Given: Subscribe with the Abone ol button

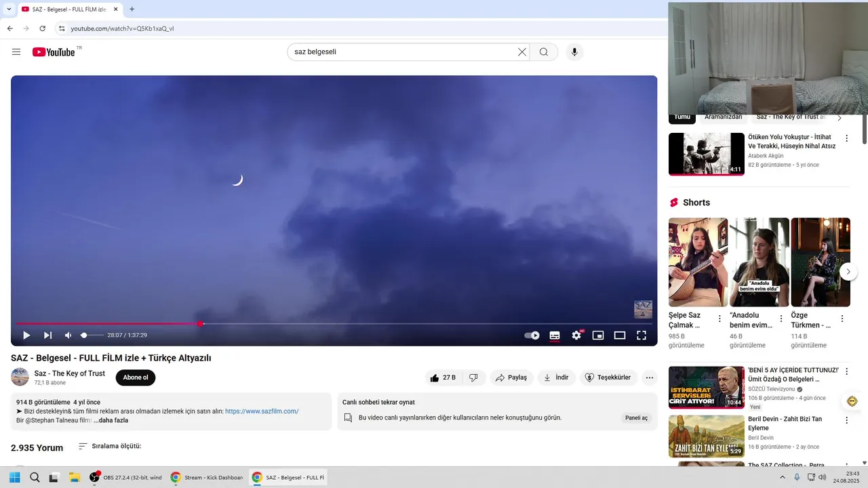Looking at the screenshot, I should click(136, 378).
